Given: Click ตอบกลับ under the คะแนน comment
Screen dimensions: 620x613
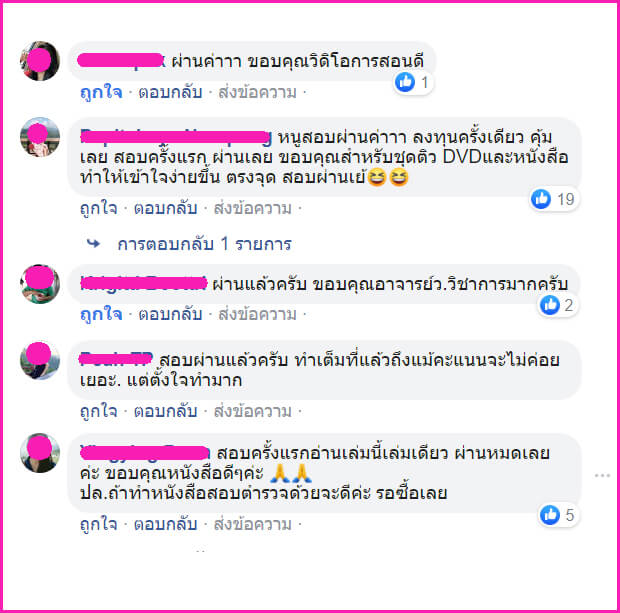Looking at the screenshot, I should [x=165, y=411].
